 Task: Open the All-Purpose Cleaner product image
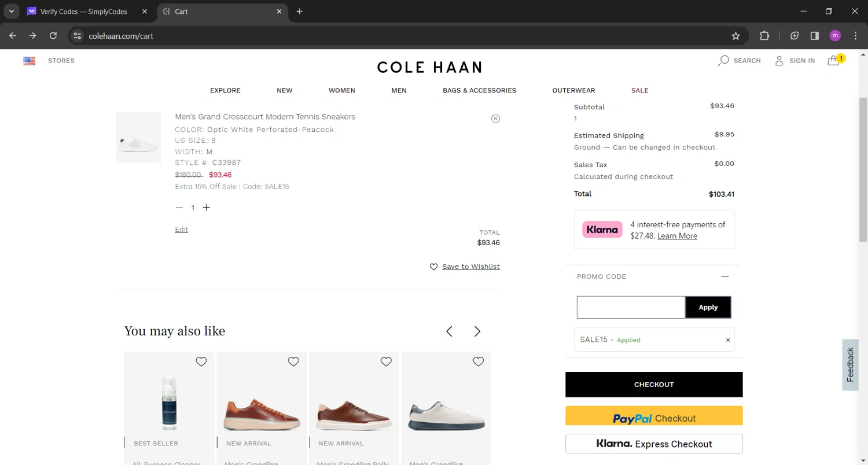click(x=169, y=404)
